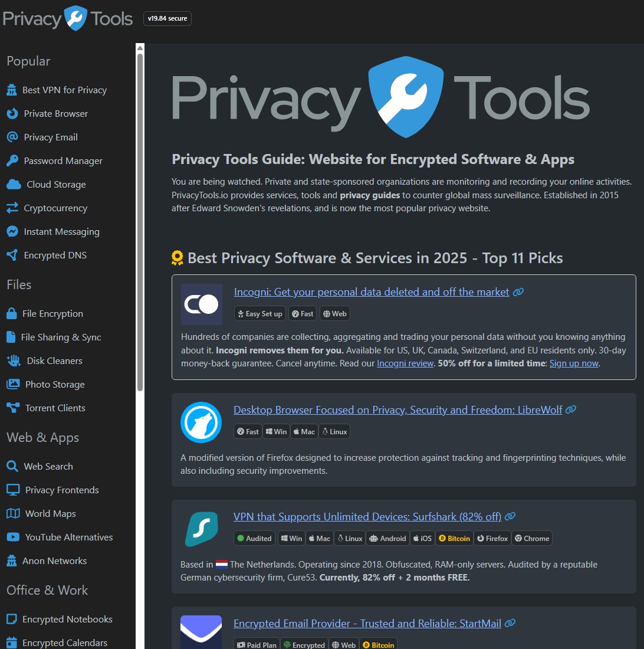644x649 pixels.
Task: Open Surfshark VPN 82% off link
Action: point(367,517)
